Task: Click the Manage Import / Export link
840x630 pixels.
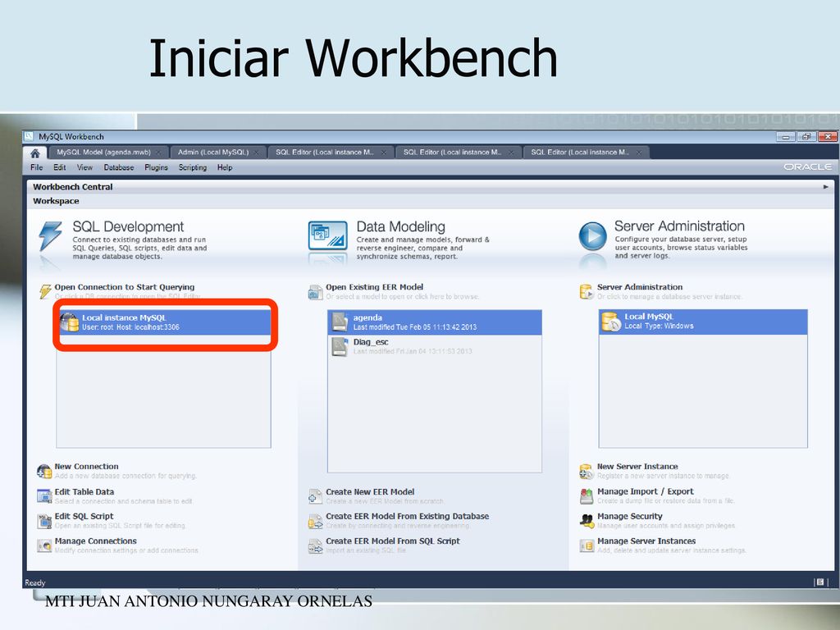Action: point(646,491)
